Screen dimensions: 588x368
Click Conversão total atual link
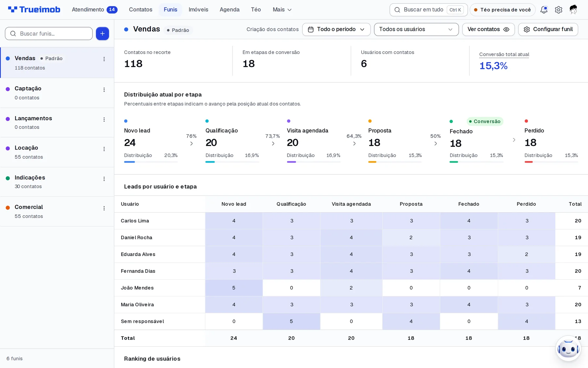click(x=504, y=54)
